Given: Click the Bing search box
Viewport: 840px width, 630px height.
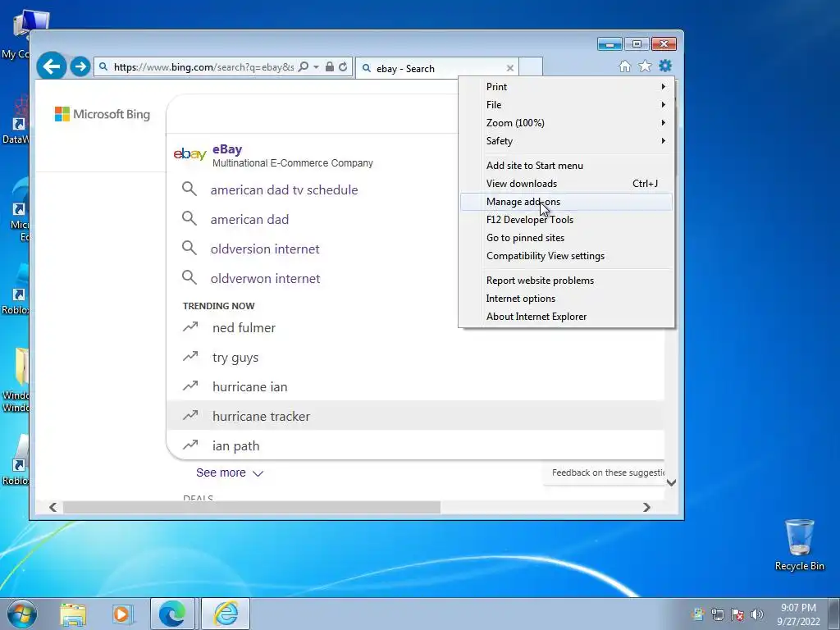Looking at the screenshot, I should click(x=313, y=114).
